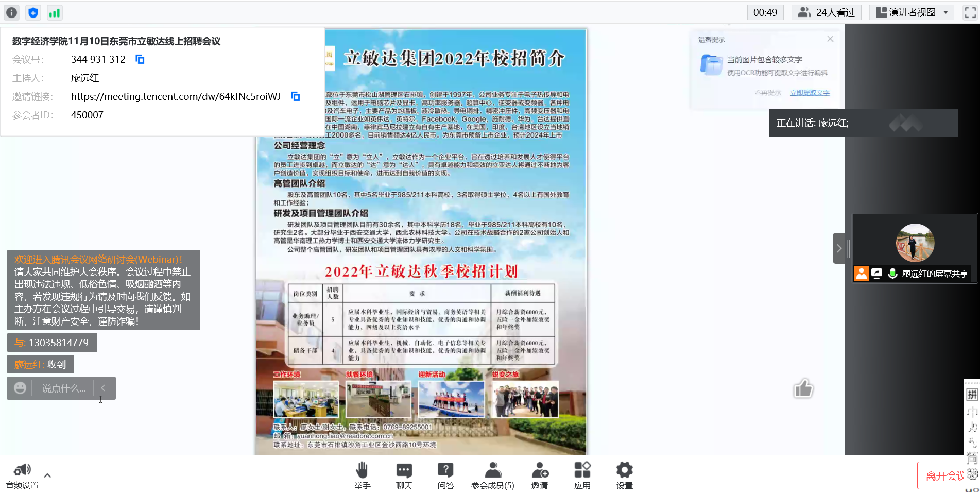The height and width of the screenshot is (493, 980).
Task: Collapse the side video panel arrow
Action: click(x=839, y=248)
